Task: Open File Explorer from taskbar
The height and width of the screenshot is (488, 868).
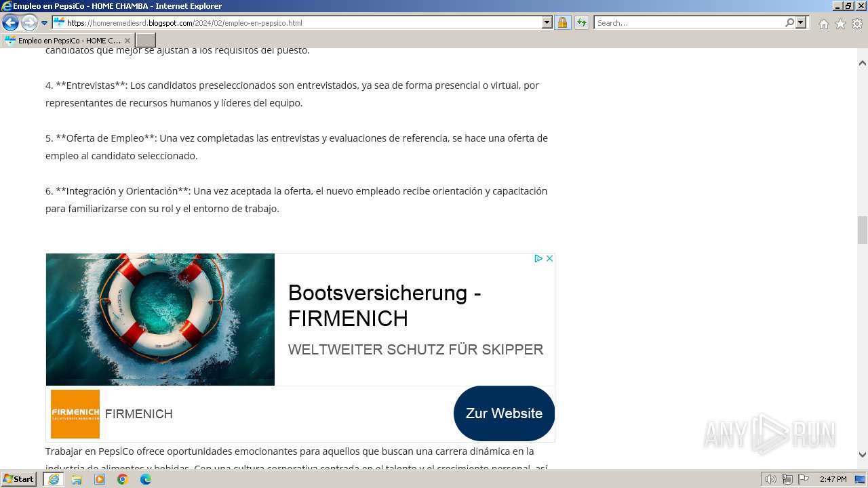Action: (x=77, y=479)
